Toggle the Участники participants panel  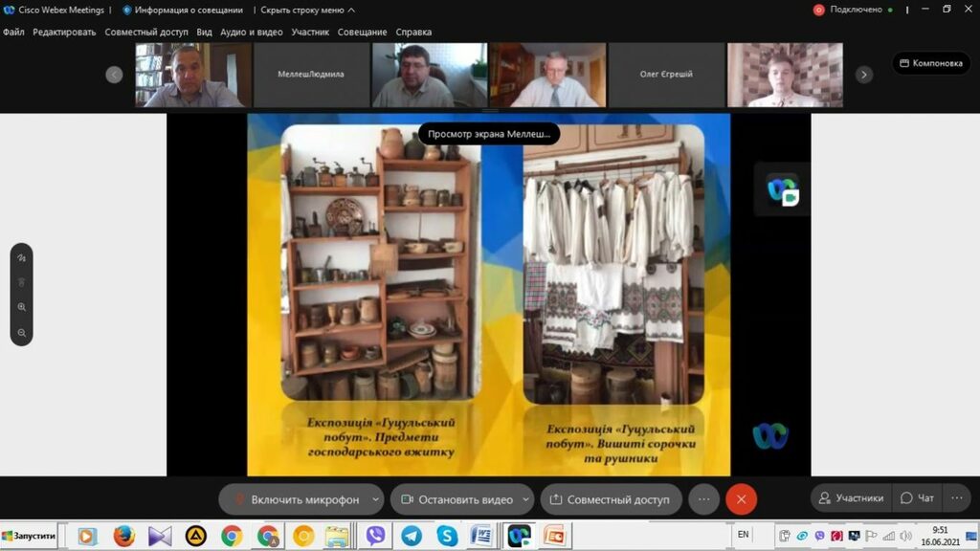click(x=848, y=498)
